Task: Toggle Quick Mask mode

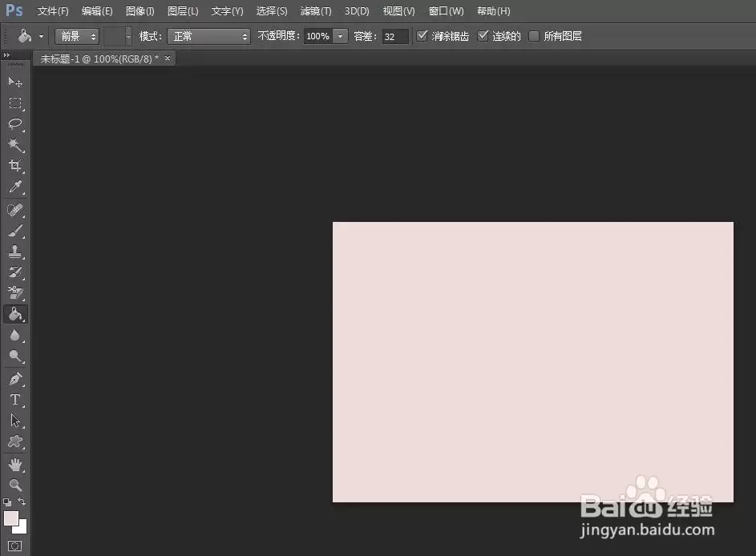Action: pos(15,546)
